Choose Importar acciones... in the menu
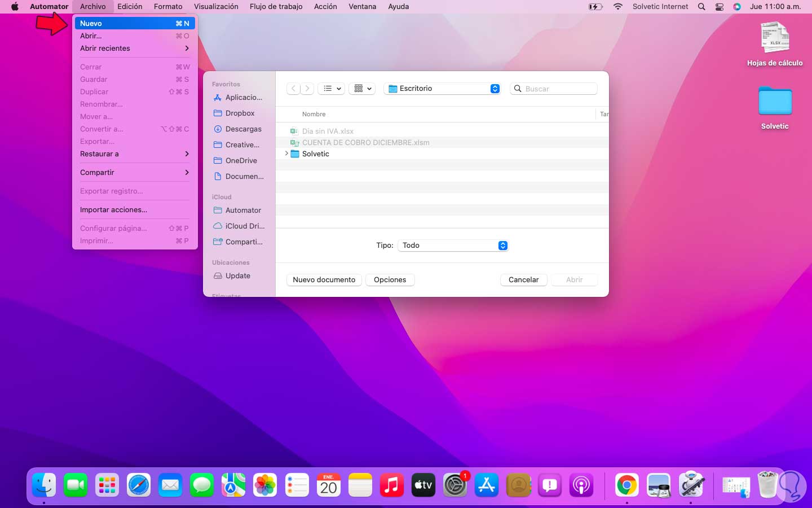The height and width of the screenshot is (508, 812). click(x=135, y=209)
